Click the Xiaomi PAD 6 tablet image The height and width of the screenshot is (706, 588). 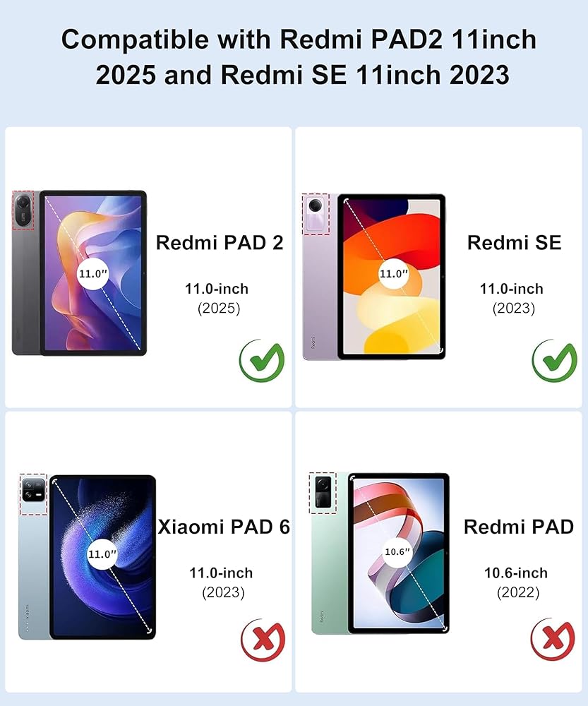coord(88,557)
